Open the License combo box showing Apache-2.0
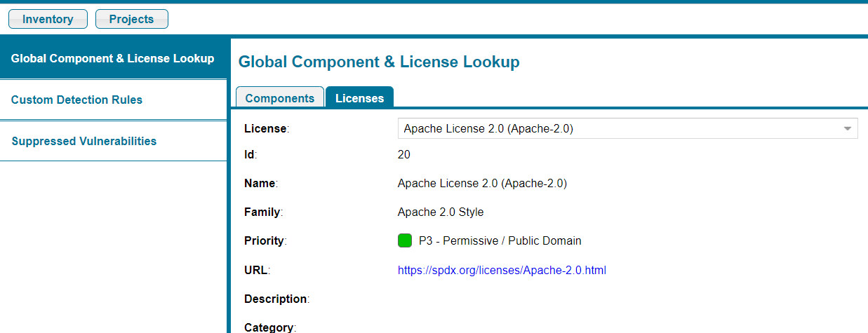 [x=627, y=128]
